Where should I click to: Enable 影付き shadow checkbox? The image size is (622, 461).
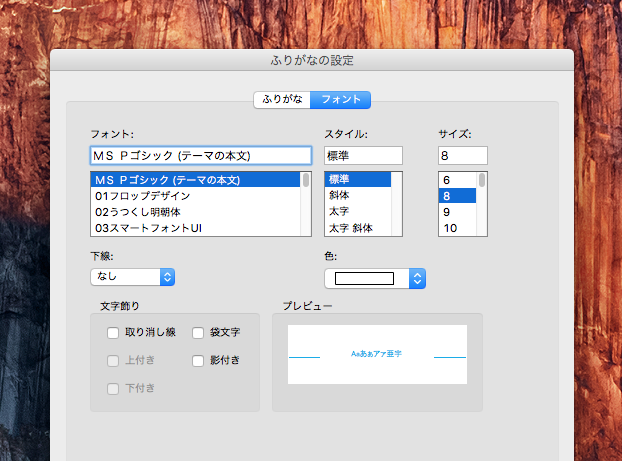click(x=198, y=361)
